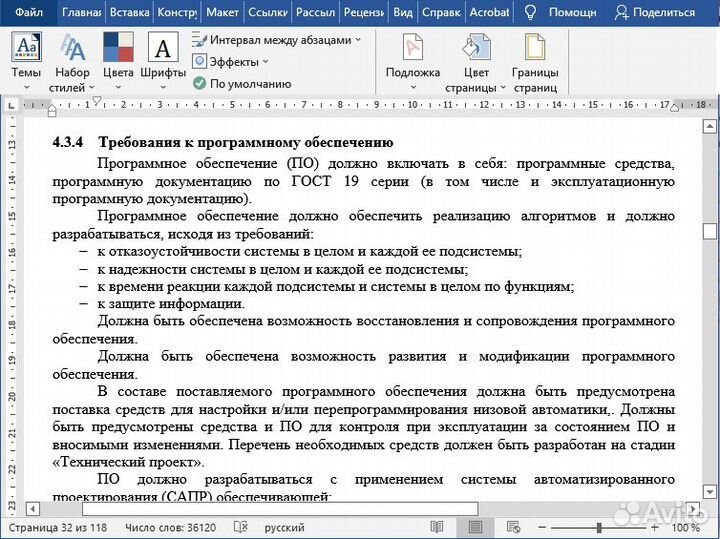Click the first line indent ruler marker

click(97, 101)
